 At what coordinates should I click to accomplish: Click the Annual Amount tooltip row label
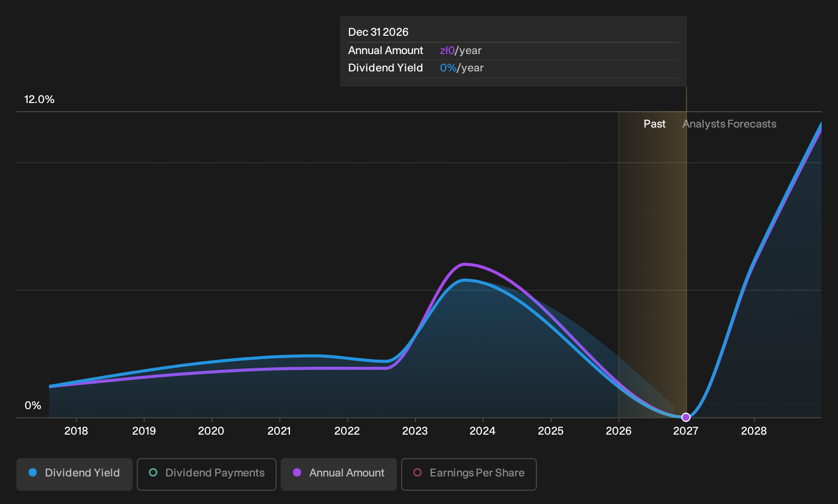(x=385, y=51)
